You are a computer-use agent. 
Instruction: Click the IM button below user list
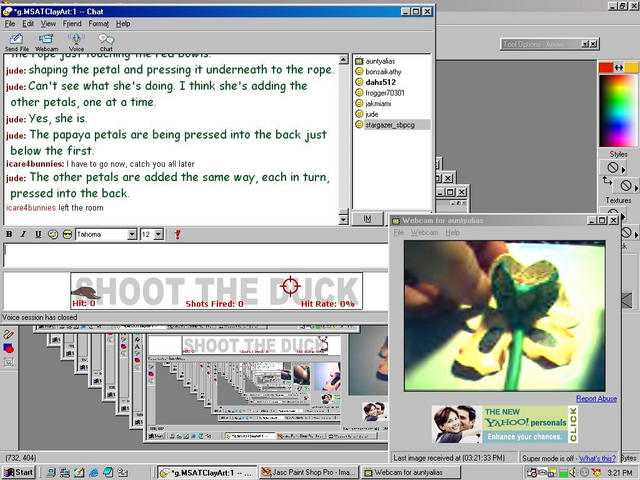click(367, 219)
